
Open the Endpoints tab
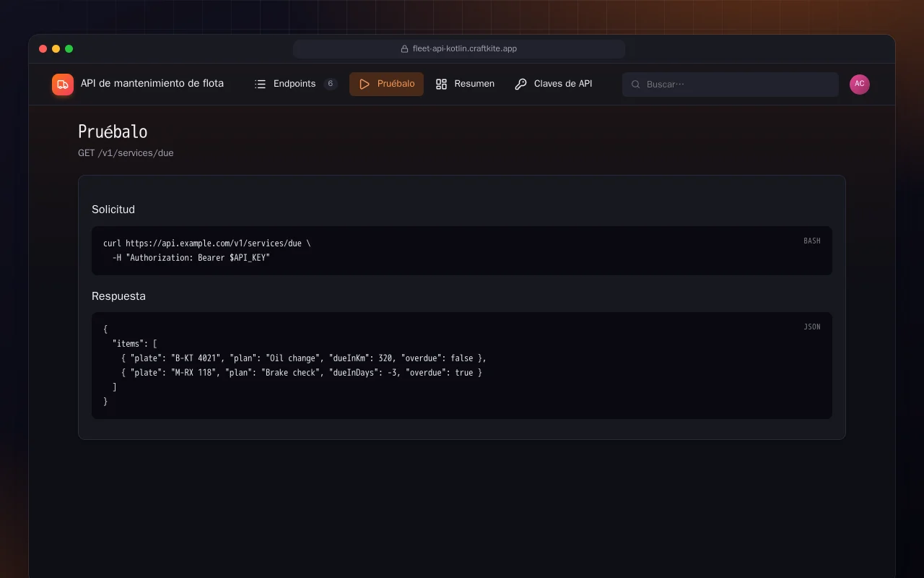coord(296,84)
